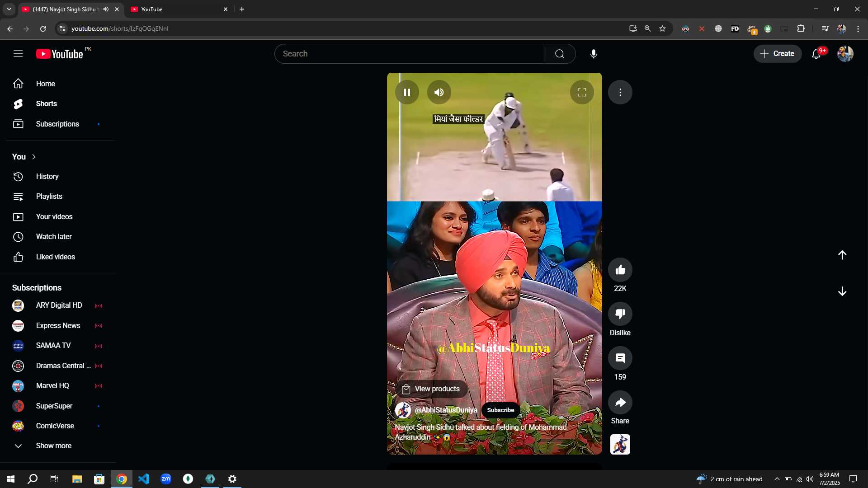Open the Create menu
The image size is (868, 488).
tap(777, 53)
